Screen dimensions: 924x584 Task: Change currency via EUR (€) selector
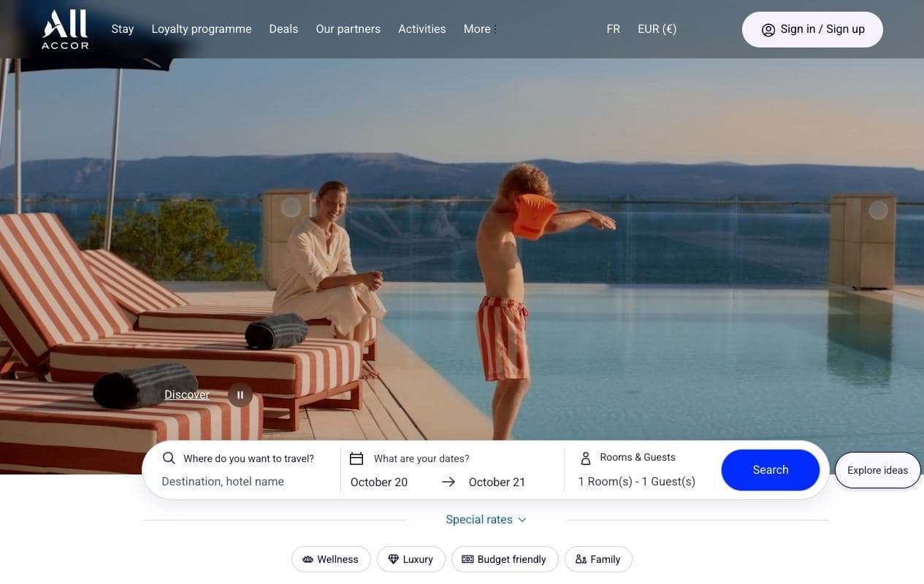(657, 29)
